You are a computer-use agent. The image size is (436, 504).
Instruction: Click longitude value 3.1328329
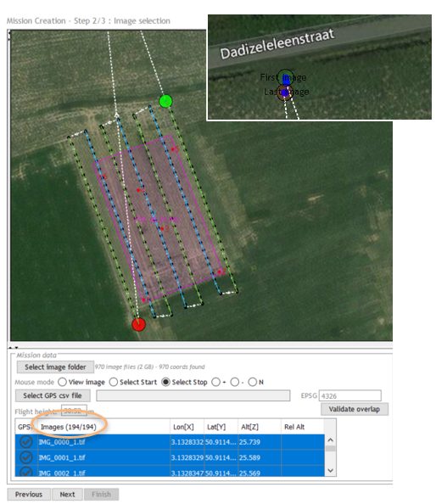click(x=187, y=457)
